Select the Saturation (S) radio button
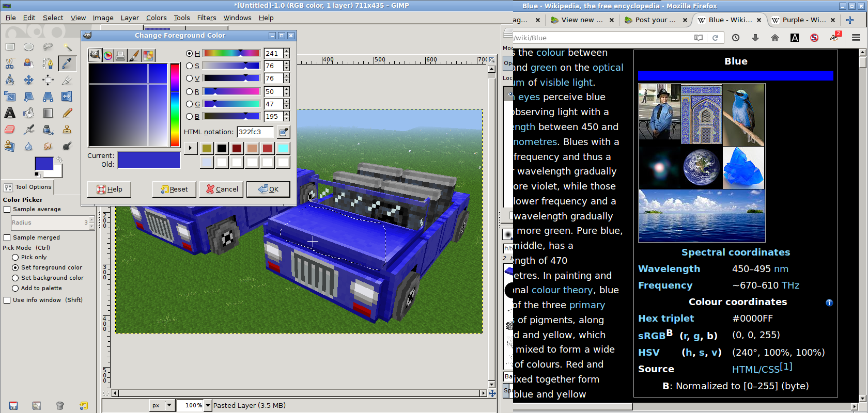Image resolution: width=868 pixels, height=413 pixels. [x=189, y=66]
